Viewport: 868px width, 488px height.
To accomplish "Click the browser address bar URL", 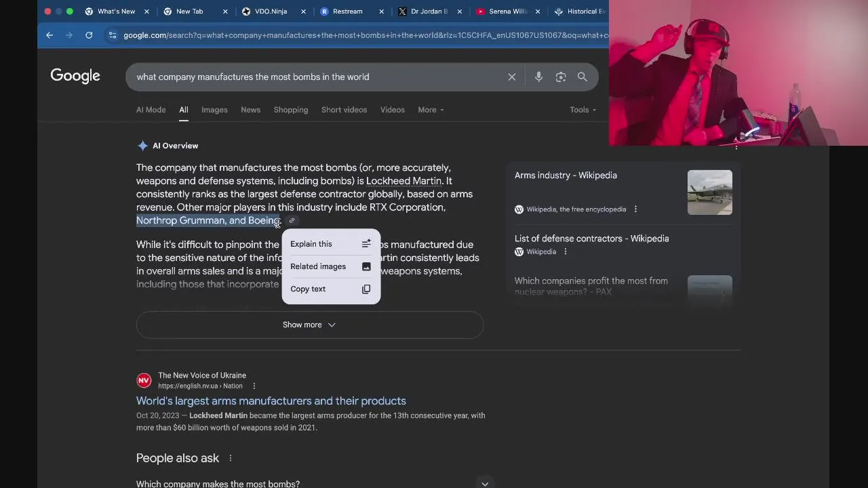I will pos(365,35).
